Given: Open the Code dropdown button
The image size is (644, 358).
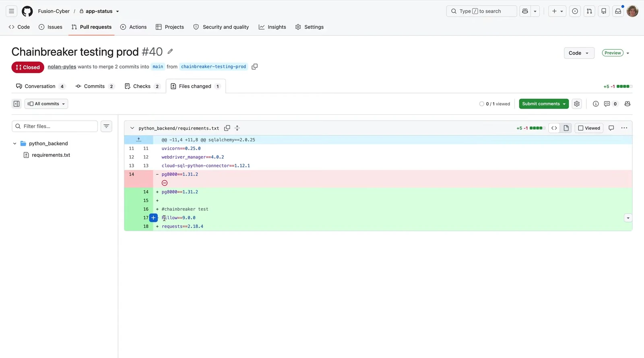Looking at the screenshot, I should [x=579, y=53].
